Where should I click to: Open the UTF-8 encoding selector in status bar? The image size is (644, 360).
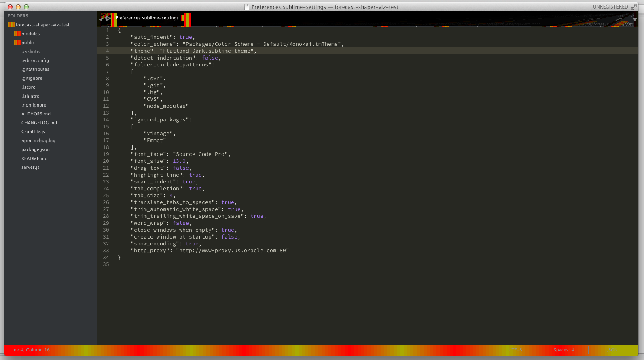pyautogui.click(x=515, y=350)
